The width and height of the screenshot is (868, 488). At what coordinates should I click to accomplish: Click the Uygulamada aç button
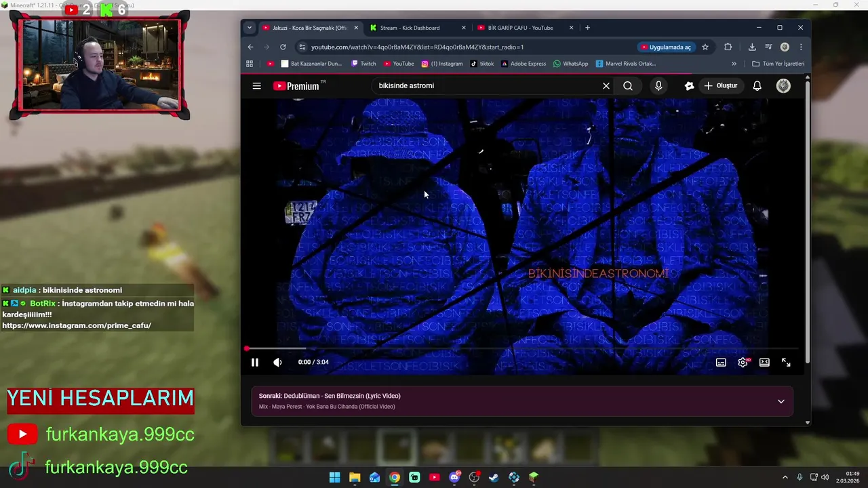tap(665, 47)
